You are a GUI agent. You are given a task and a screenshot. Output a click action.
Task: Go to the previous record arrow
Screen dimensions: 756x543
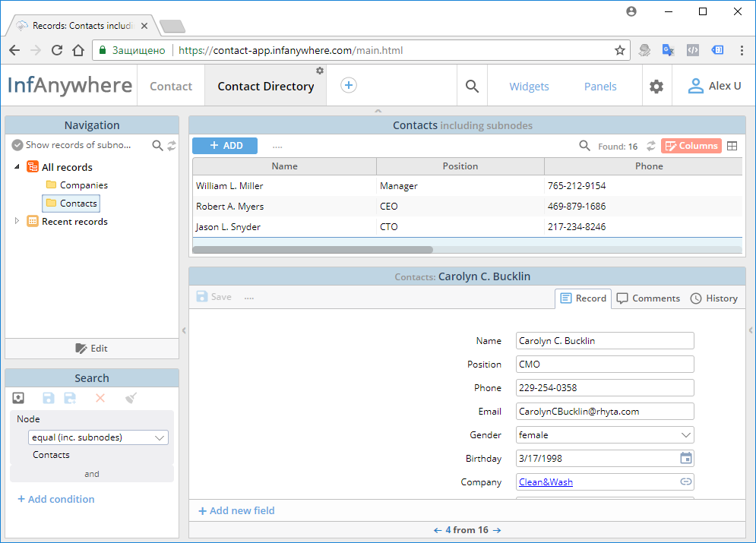pos(438,530)
